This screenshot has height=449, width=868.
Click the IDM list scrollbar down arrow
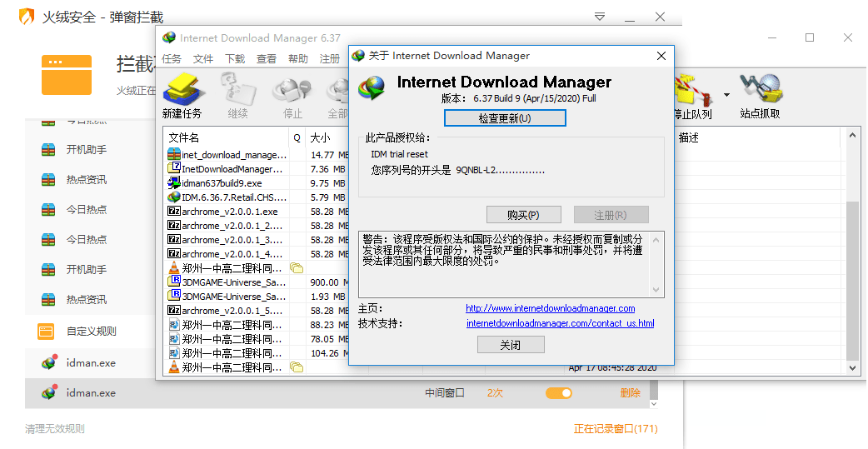coord(852,367)
